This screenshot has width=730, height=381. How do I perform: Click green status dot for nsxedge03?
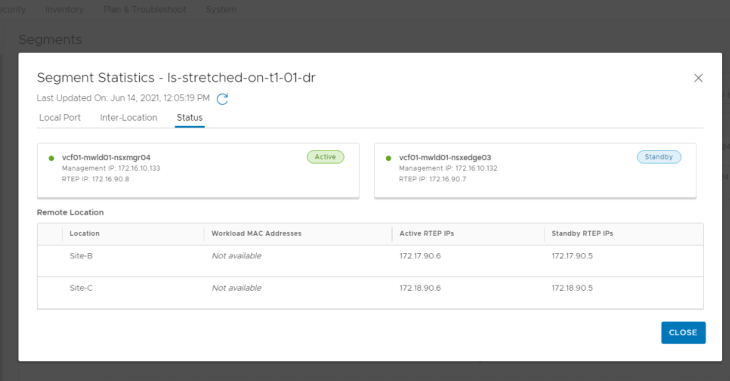[388, 158]
